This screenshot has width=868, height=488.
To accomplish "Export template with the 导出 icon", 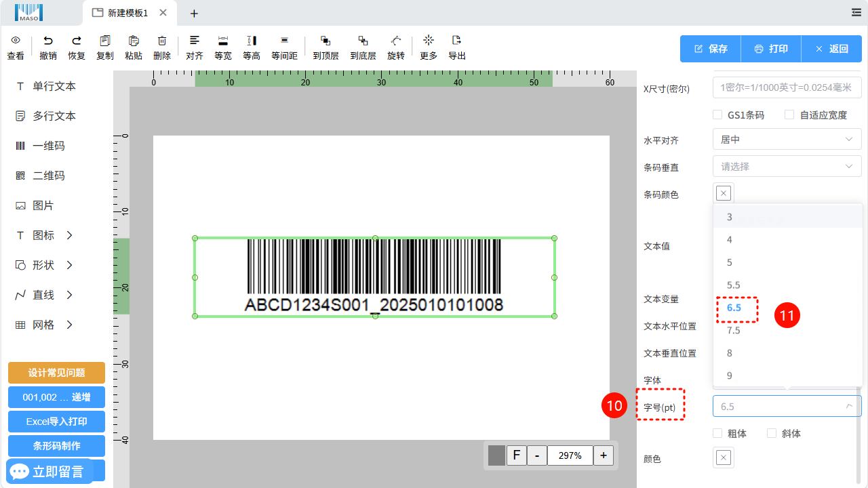I will click(457, 40).
